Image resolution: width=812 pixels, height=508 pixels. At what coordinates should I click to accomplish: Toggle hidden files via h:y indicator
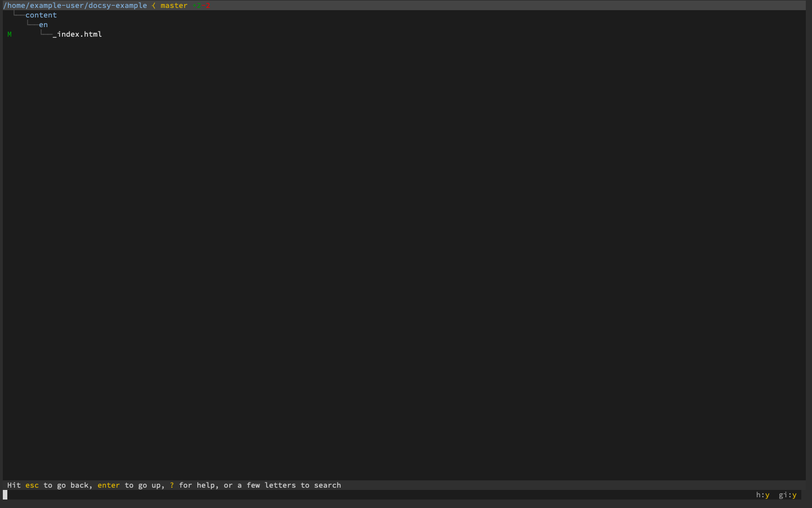tap(762, 495)
